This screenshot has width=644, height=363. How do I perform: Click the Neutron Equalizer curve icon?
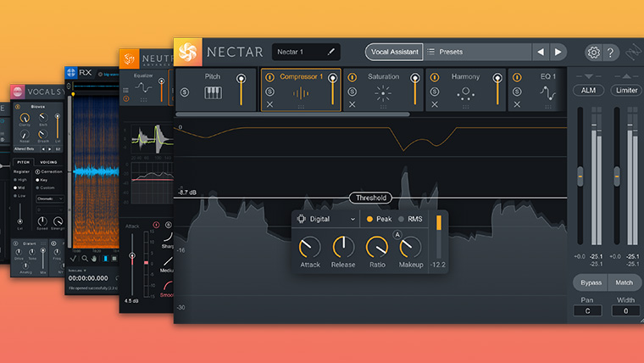coord(143,87)
